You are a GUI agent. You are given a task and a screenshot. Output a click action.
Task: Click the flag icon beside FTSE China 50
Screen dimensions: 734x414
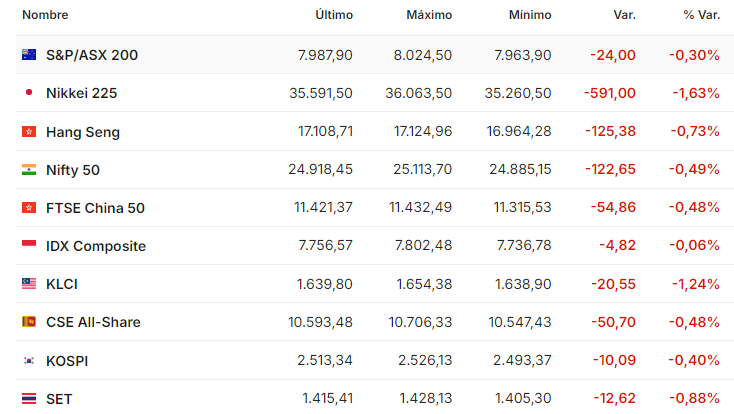(29, 207)
